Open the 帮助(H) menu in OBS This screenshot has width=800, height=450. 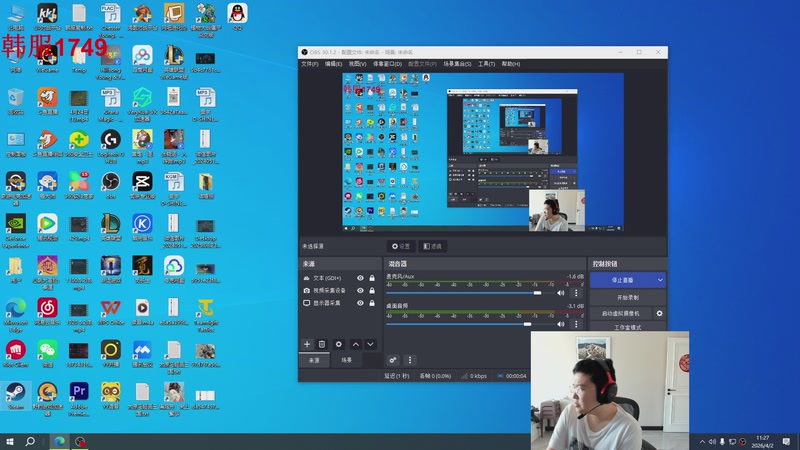pyautogui.click(x=511, y=64)
